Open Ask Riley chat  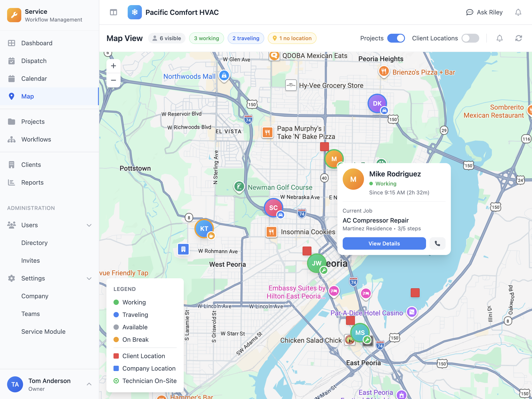[484, 12]
